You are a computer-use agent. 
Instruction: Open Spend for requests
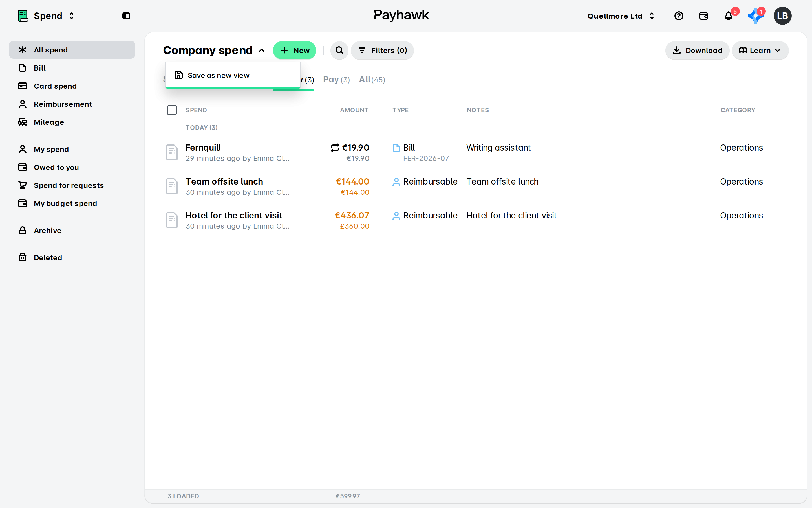(72, 185)
